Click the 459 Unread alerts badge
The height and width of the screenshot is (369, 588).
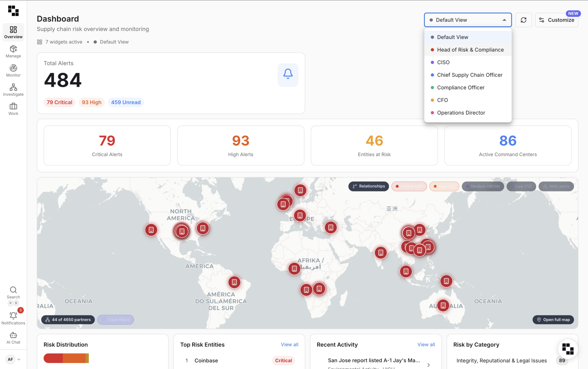tap(126, 102)
